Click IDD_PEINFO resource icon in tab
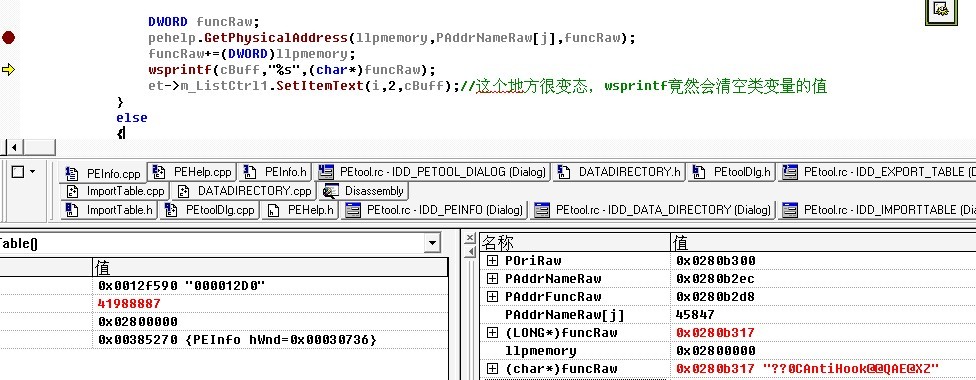Screen dimensions: 976x380 353,210
